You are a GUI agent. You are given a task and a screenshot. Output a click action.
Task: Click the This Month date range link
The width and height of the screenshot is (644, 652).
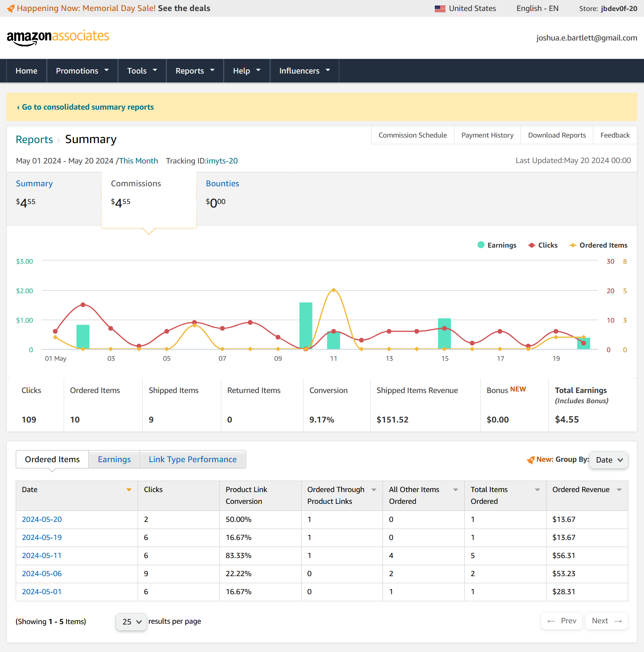coord(138,161)
